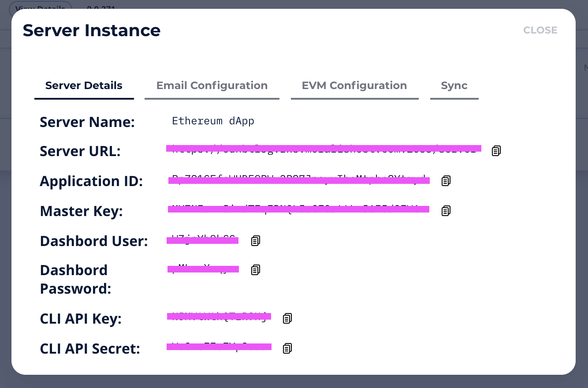Image resolution: width=588 pixels, height=388 pixels.
Task: Copy the CLI API Key value
Action: [287, 318]
